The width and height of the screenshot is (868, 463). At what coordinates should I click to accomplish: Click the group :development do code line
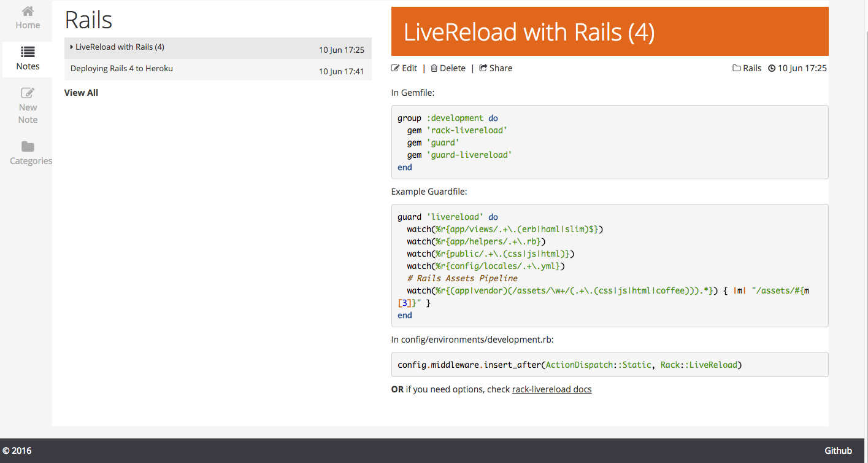point(448,118)
